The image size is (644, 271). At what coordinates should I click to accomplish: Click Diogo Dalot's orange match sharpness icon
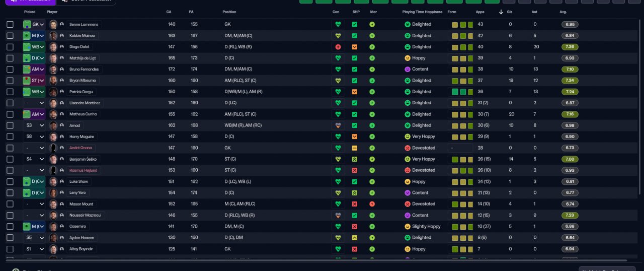[x=355, y=47]
